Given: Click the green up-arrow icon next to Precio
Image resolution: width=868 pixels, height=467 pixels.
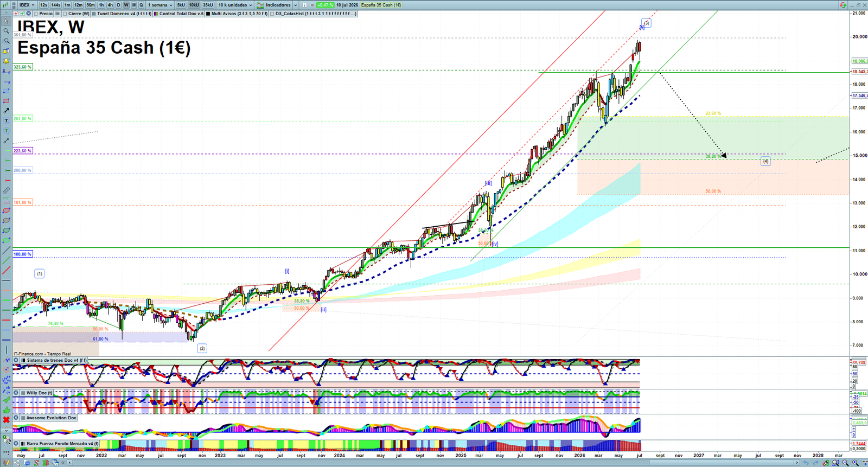Looking at the screenshot, I should [x=22, y=14].
